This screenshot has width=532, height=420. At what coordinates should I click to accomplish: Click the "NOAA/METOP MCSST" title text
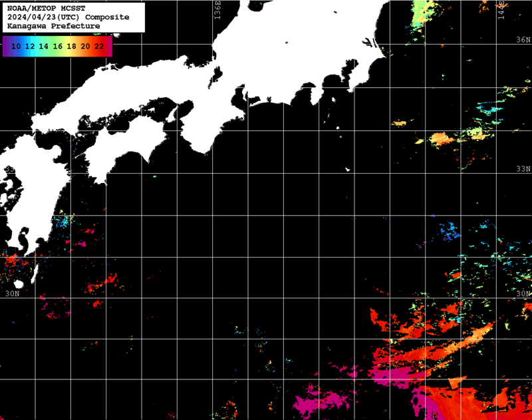pyautogui.click(x=46, y=8)
